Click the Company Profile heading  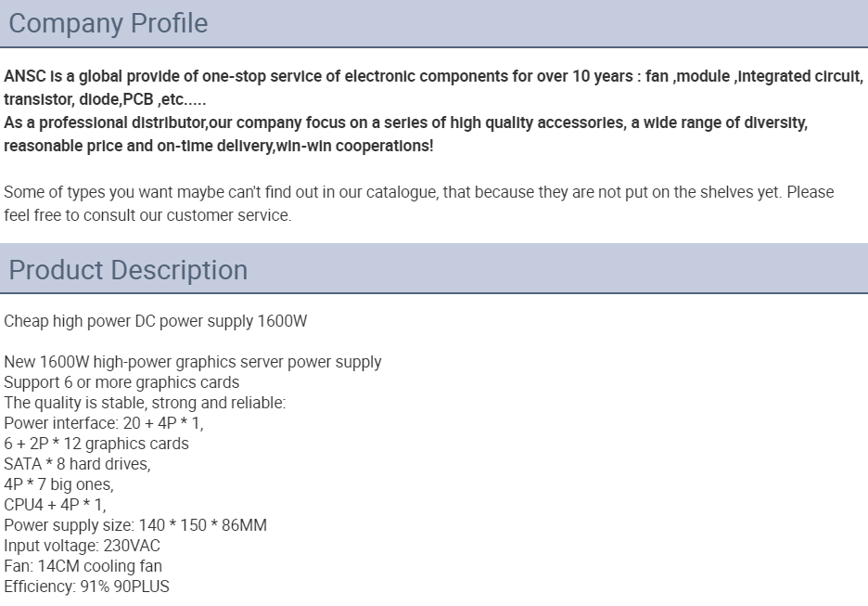pyautogui.click(x=108, y=23)
